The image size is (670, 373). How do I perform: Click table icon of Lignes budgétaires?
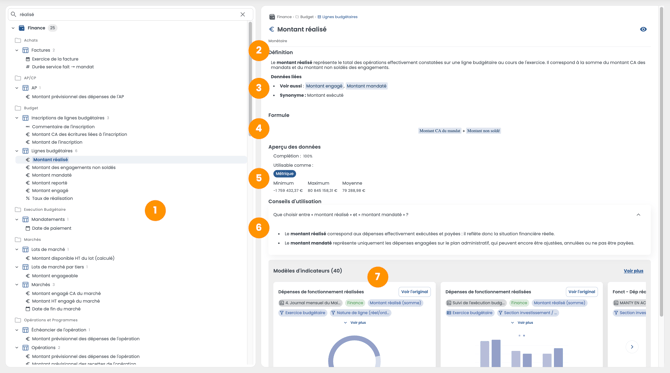coord(26,151)
